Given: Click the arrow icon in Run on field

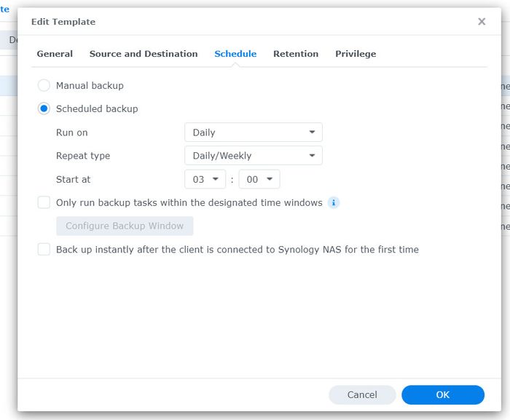Looking at the screenshot, I should (312, 132).
